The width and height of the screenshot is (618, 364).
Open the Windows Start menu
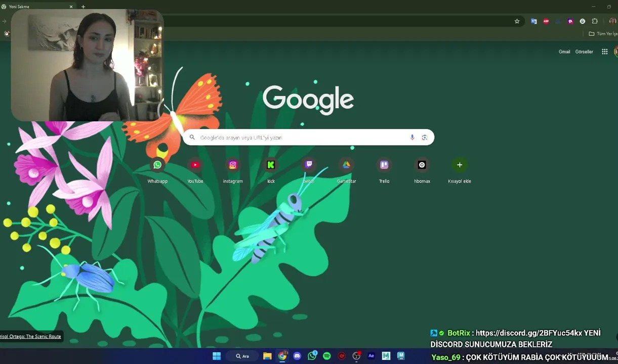[217, 356]
